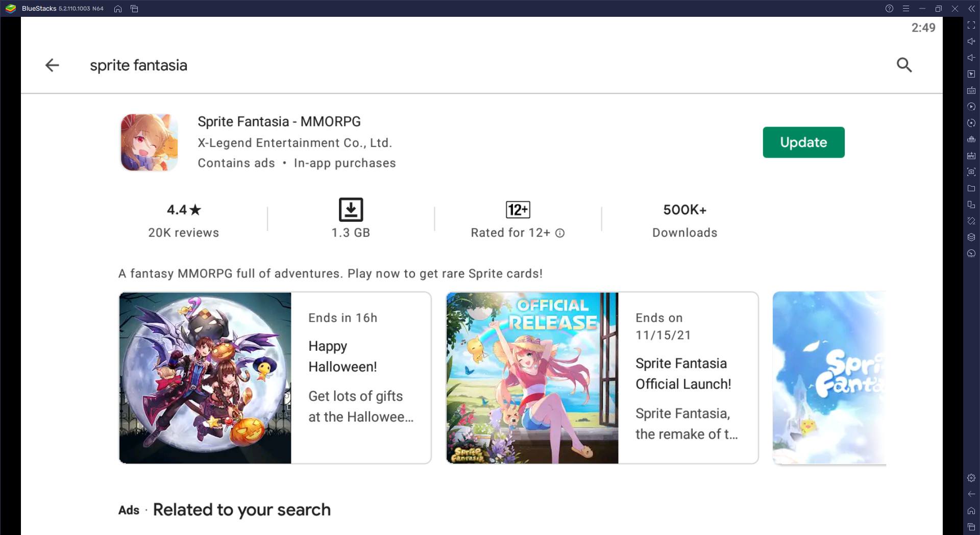Viewport: 980px width, 535px height.
Task: Click the info icon beside Rated for 12+
Action: point(560,233)
